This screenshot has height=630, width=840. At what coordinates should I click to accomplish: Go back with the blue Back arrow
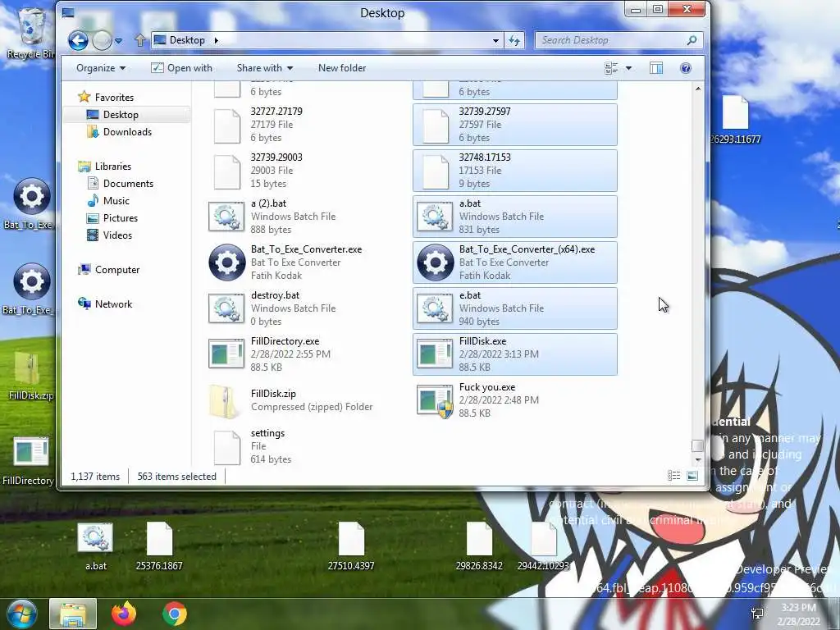click(78, 40)
